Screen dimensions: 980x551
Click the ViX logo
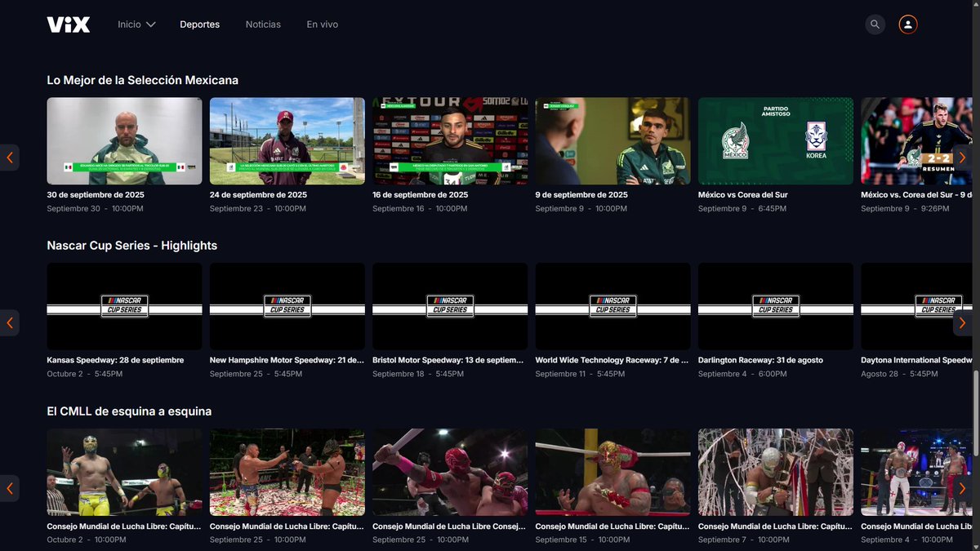pos(68,24)
